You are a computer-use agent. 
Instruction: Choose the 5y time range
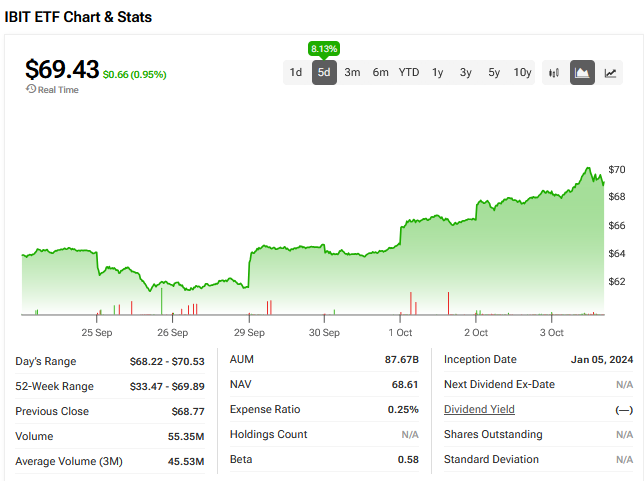494,72
